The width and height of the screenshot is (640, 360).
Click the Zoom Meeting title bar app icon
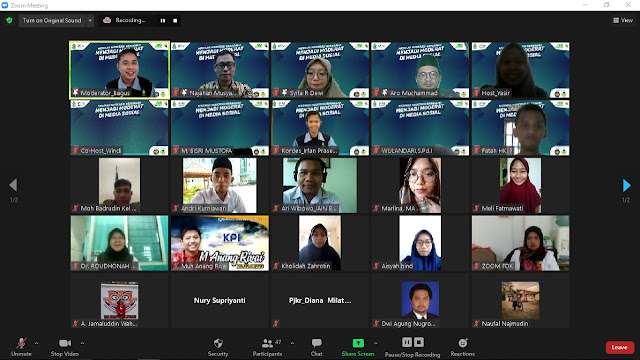click(5, 5)
